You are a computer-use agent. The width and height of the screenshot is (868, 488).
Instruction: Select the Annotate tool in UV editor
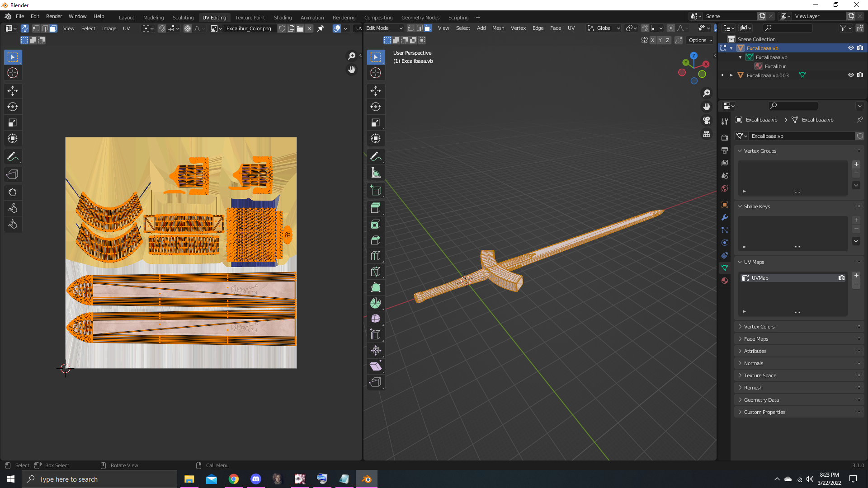[13, 157]
